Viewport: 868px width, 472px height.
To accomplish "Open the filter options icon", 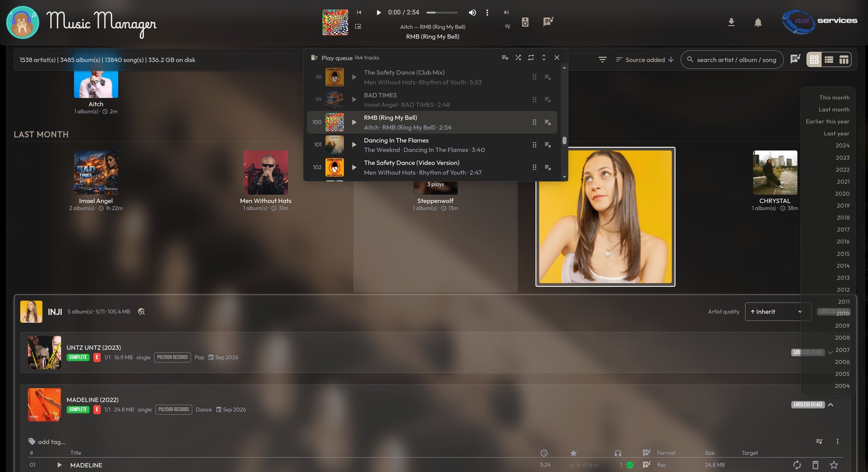I will point(602,60).
